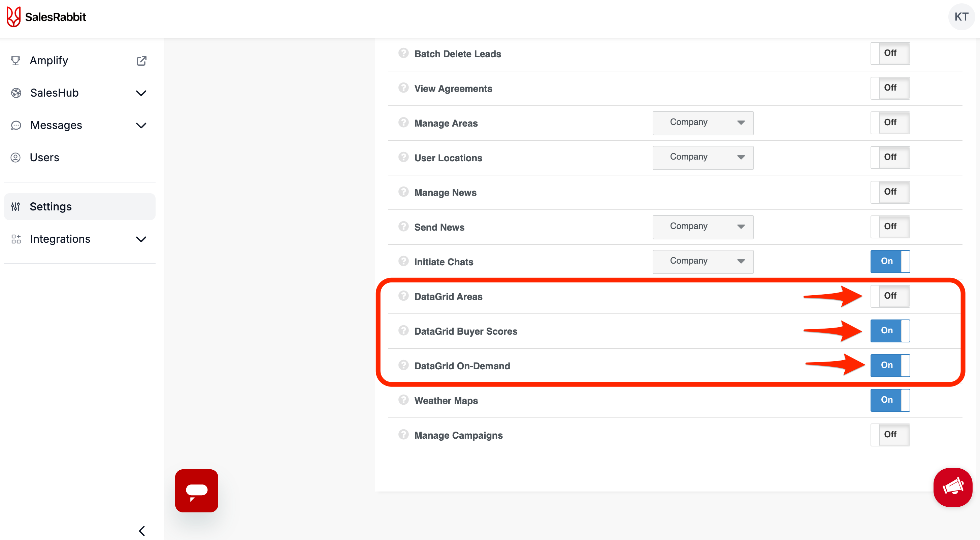Select Settings in the sidebar
Viewport: 980px width, 540px height.
pyautogui.click(x=79, y=206)
